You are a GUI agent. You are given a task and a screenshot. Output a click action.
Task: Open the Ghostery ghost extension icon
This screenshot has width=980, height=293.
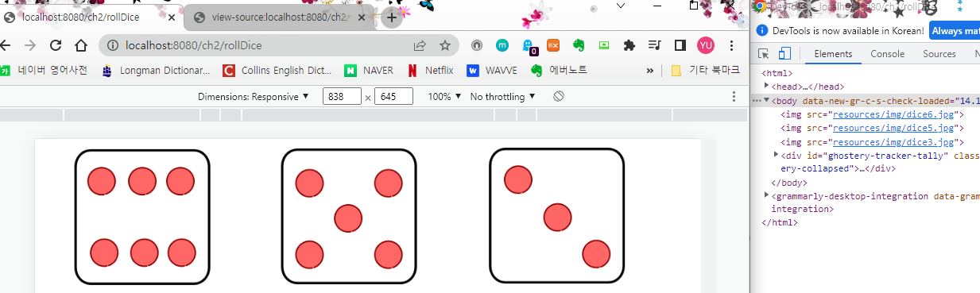click(529, 46)
